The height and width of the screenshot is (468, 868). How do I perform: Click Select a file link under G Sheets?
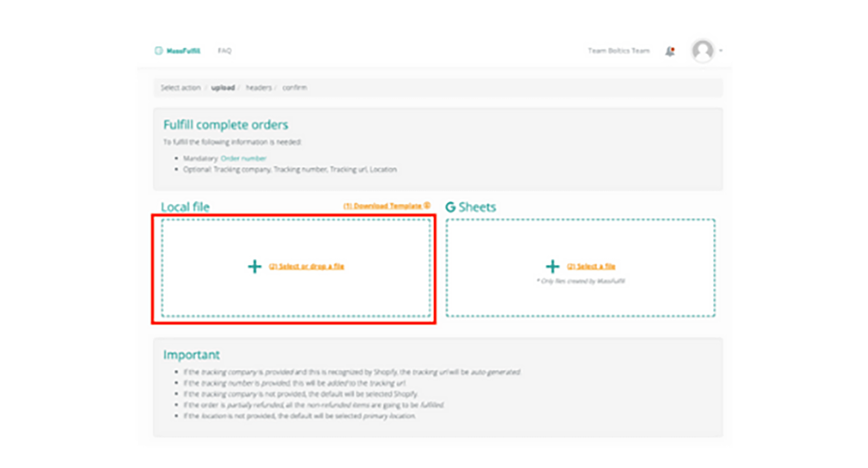(591, 266)
